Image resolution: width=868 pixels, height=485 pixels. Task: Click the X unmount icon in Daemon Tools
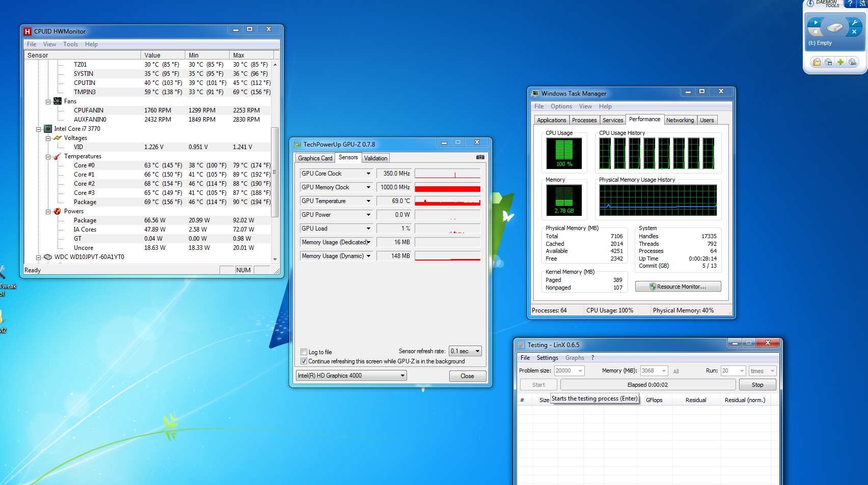tap(854, 32)
